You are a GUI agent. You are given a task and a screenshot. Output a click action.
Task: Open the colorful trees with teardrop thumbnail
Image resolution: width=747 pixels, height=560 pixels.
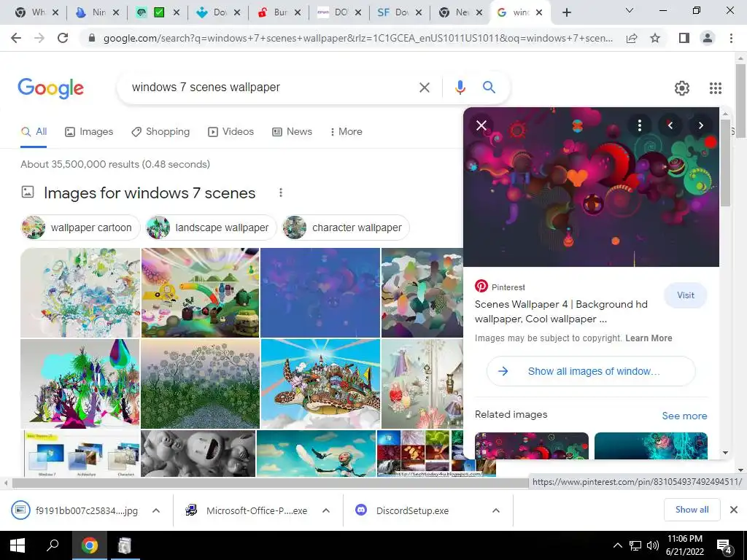(x=80, y=384)
